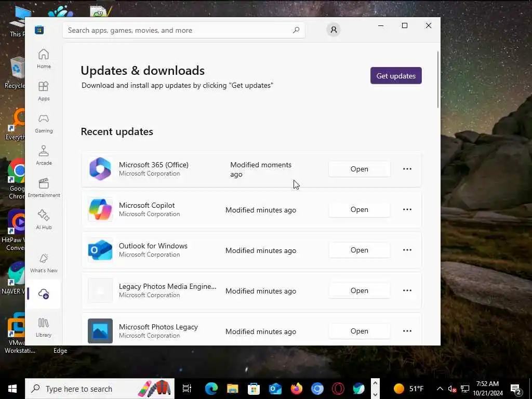Open Task View on taskbar
The height and width of the screenshot is (399, 532).
pos(187,389)
